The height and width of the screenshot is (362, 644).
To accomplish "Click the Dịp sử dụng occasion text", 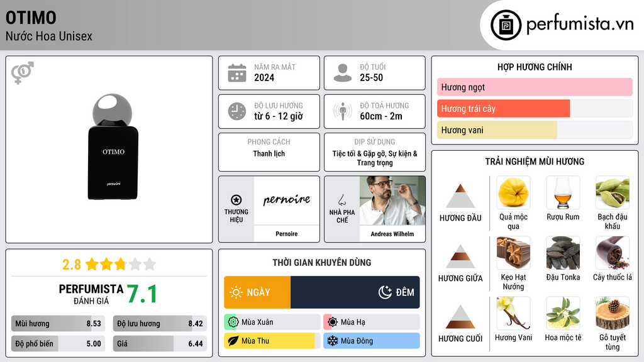I will [x=375, y=158].
